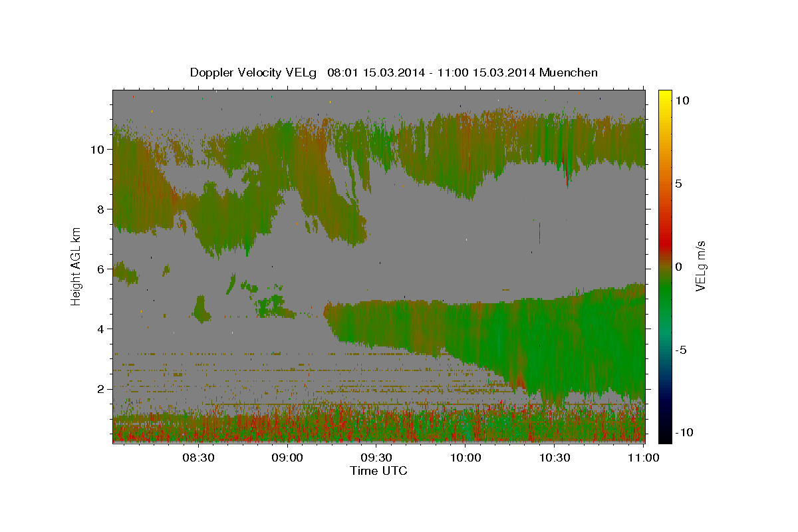Click the height axis label '8'
The height and width of the screenshot is (532, 798).
(x=100, y=209)
